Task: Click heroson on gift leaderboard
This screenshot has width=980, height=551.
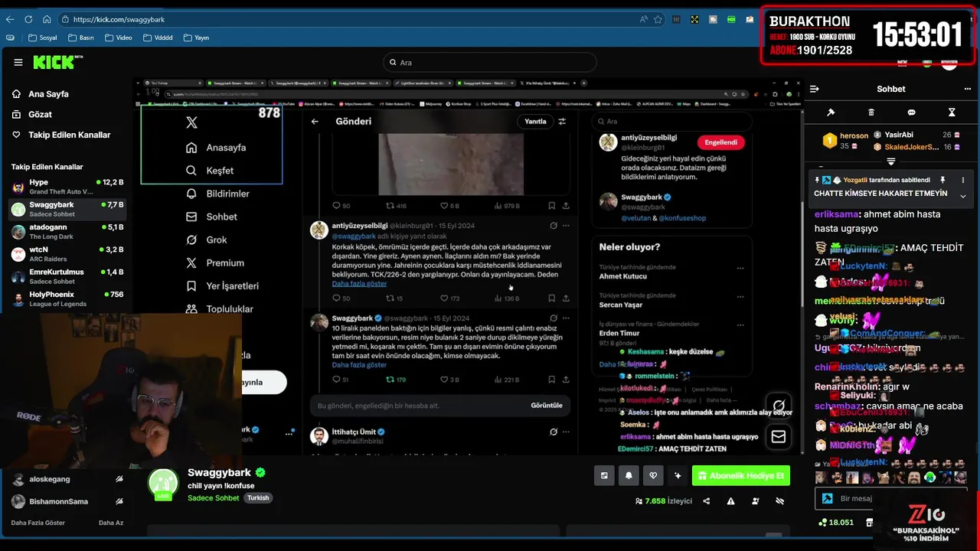Action: coord(854,135)
